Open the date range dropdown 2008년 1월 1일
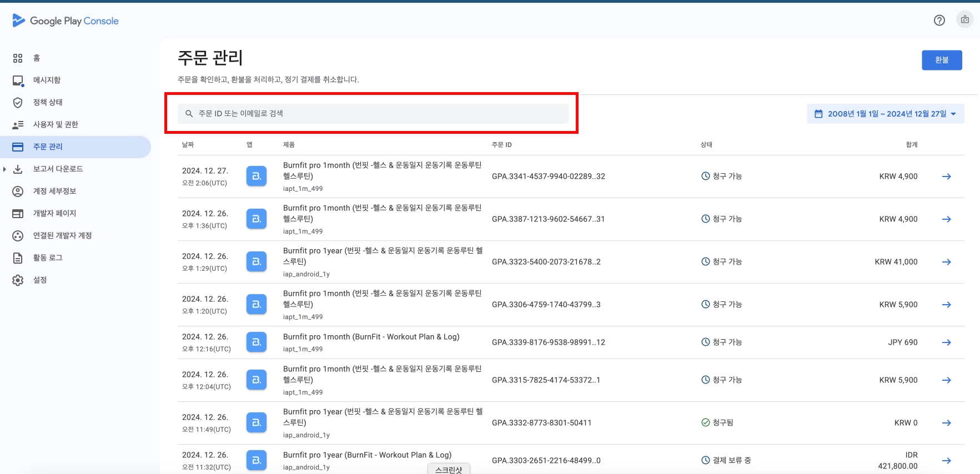980x474 pixels. coord(886,114)
